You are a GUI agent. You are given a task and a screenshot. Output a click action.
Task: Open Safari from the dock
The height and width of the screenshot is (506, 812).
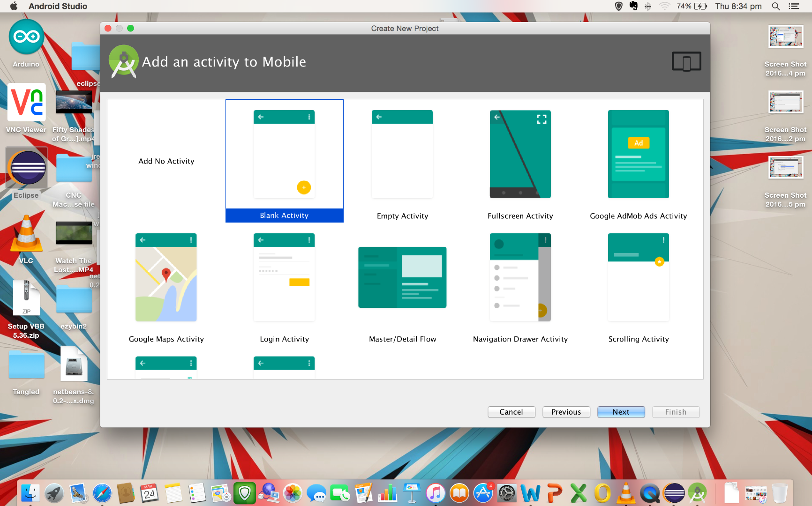[102, 493]
